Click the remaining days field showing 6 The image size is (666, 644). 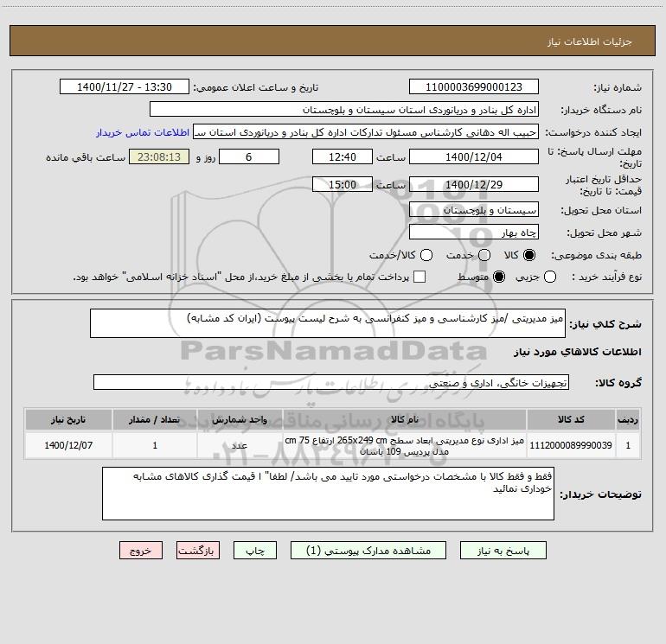click(249, 156)
